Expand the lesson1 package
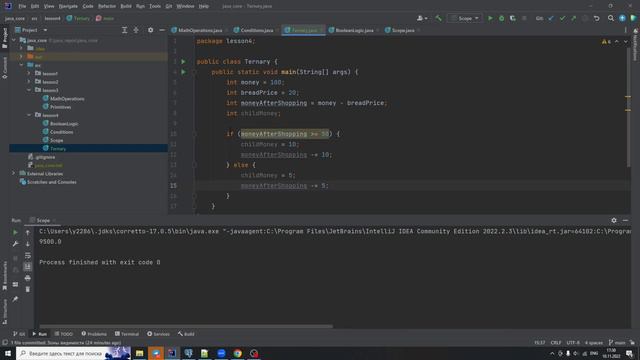The height and width of the screenshot is (360, 640). (x=29, y=73)
